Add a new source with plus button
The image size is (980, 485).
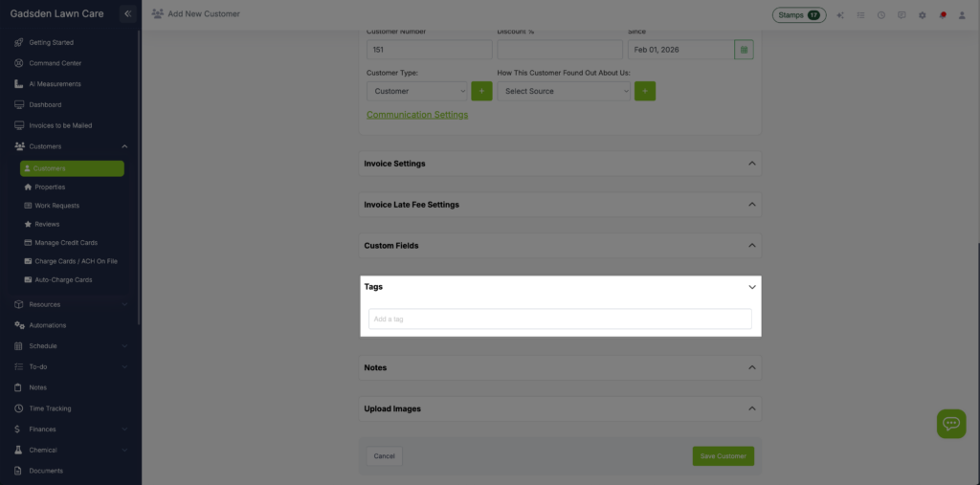tap(644, 91)
